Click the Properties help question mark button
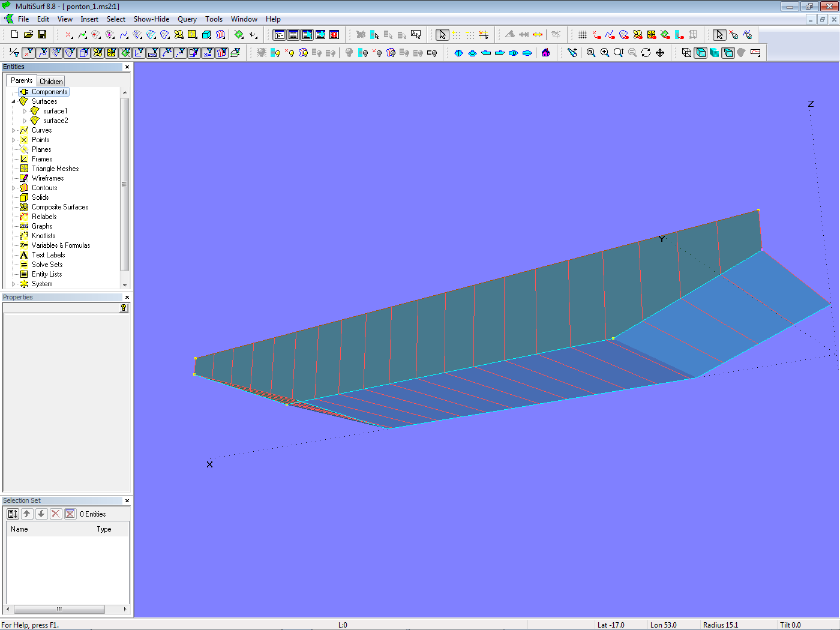840x630 pixels. [x=124, y=308]
